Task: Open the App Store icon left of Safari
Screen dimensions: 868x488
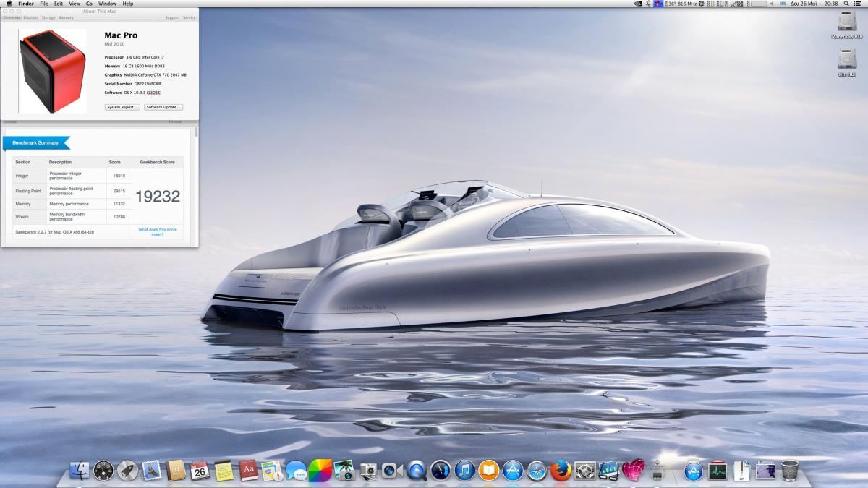Action: [513, 471]
